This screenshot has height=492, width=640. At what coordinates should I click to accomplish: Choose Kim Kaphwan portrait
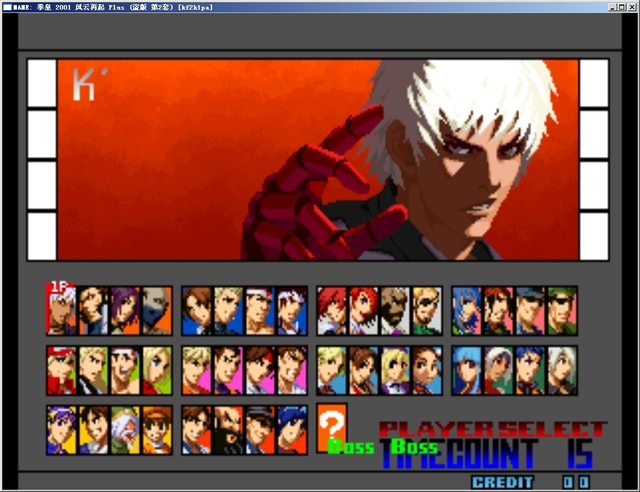(x=197, y=430)
